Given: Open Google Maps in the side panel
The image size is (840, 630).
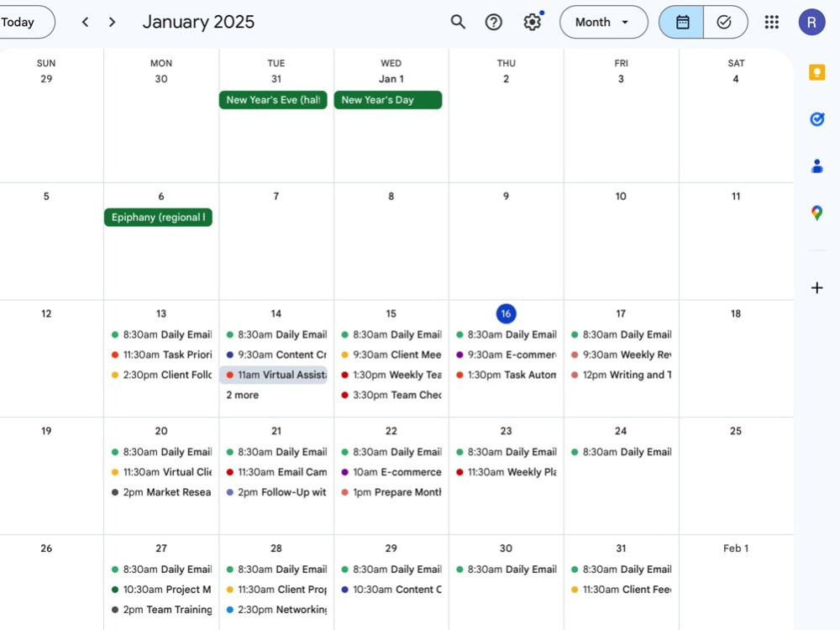Looking at the screenshot, I should pyautogui.click(x=816, y=213).
